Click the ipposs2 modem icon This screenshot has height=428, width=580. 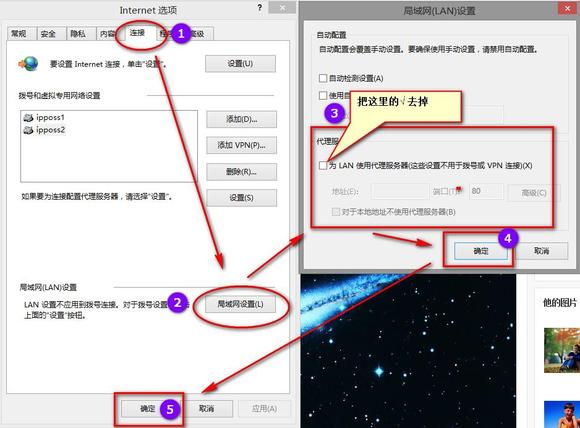pyautogui.click(x=28, y=130)
